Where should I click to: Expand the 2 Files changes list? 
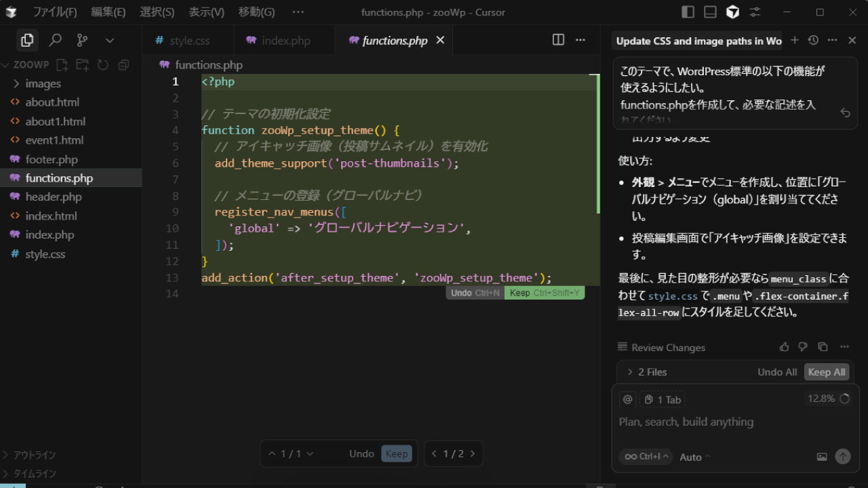(648, 372)
